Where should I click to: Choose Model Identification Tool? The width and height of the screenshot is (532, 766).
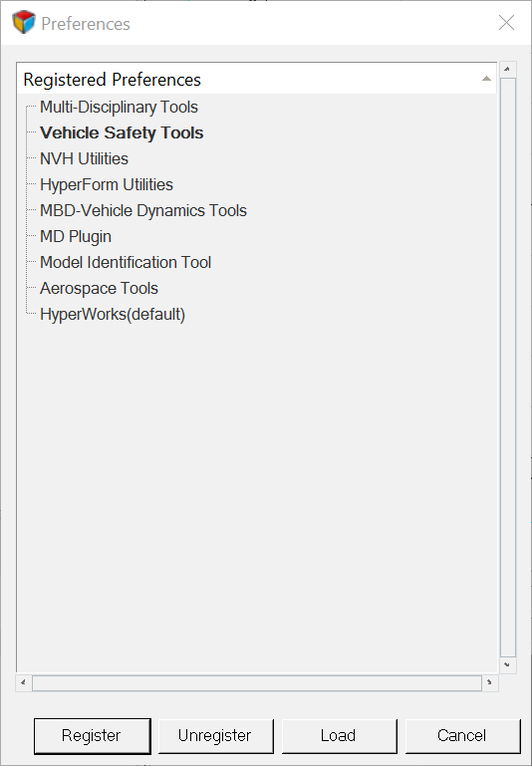[x=126, y=262]
